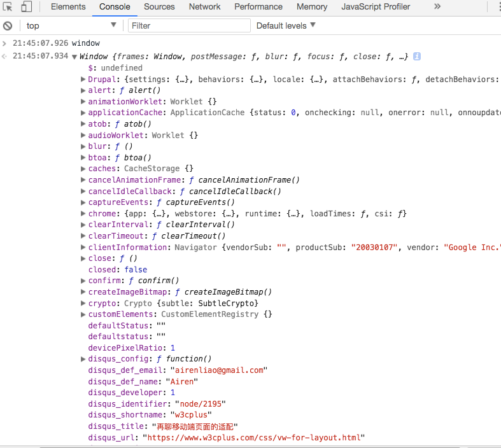Select the lowercase defaultstatus property row
The image size is (501, 448).
(127, 337)
